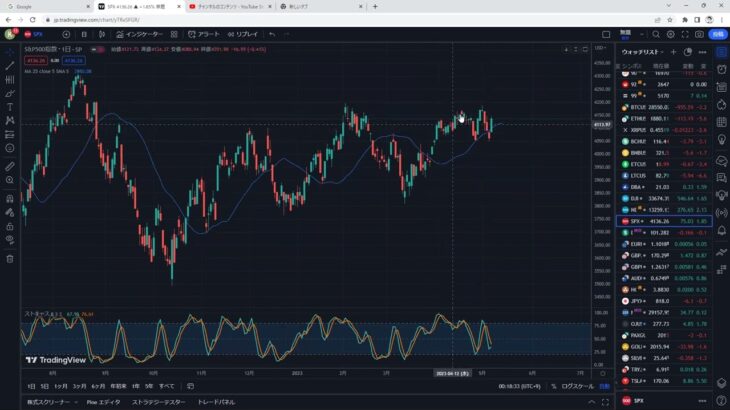Viewport: 730px width, 410px height.
Task: Open the hotlists sidebar panel
Action: [x=722, y=104]
